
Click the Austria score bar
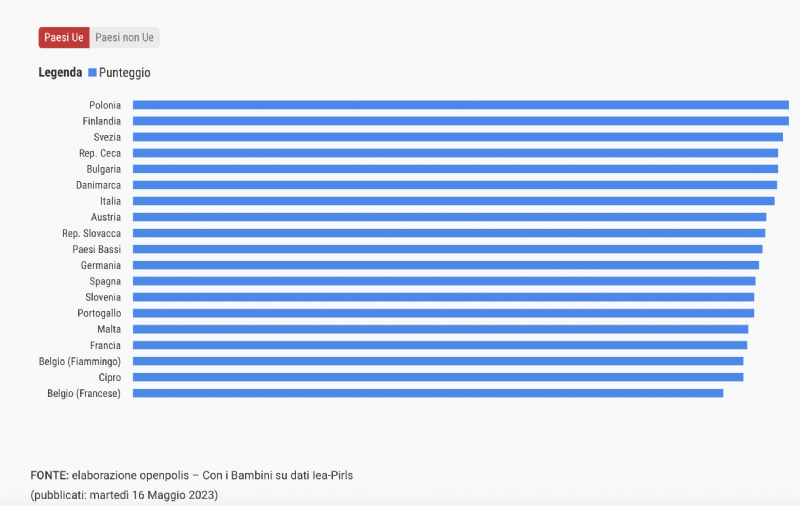click(449, 217)
